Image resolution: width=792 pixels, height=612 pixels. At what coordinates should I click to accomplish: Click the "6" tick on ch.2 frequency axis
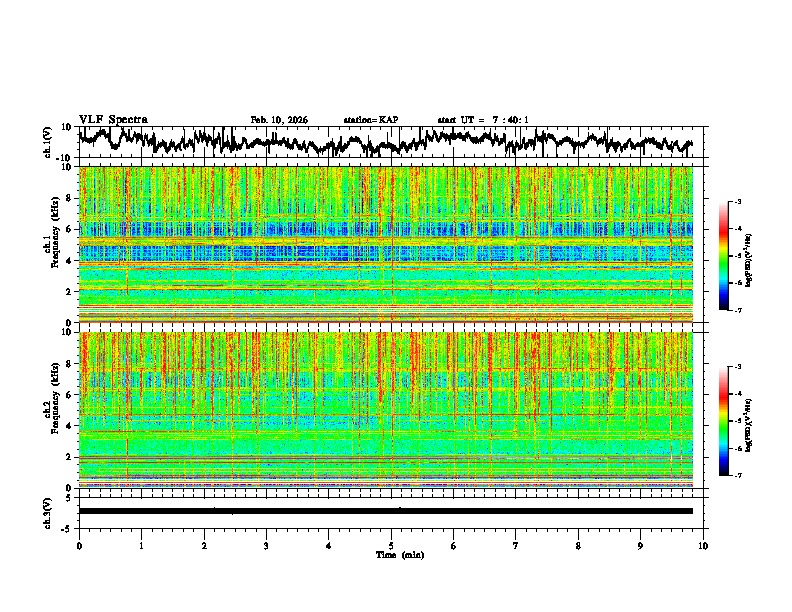click(x=70, y=395)
